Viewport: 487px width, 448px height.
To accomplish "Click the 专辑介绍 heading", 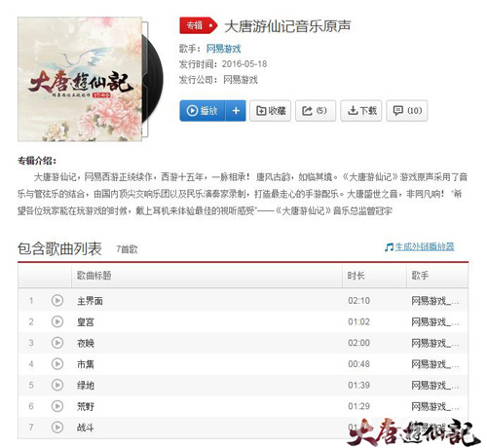I will pos(37,161).
